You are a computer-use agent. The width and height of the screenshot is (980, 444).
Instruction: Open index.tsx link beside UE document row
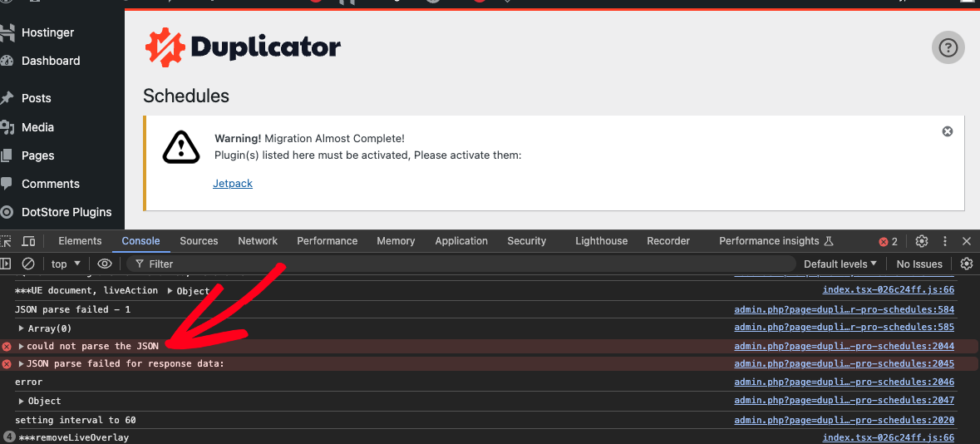888,289
